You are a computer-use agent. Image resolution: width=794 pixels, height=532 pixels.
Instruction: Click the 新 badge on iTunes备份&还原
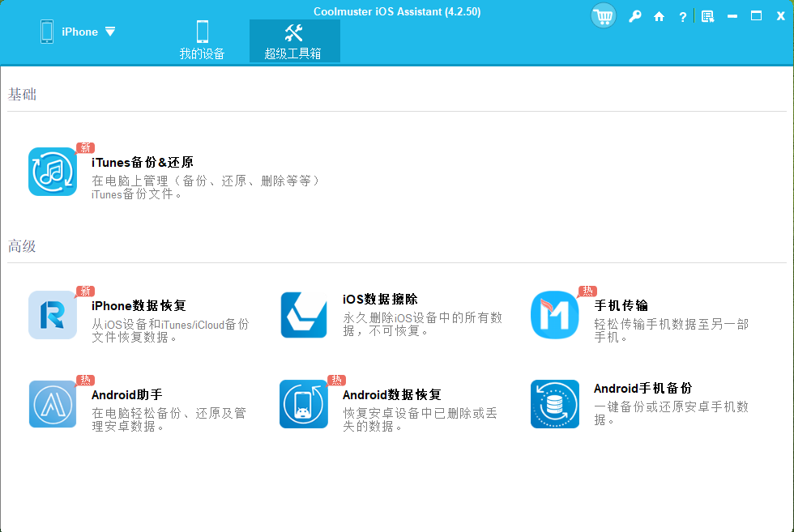[x=86, y=148]
